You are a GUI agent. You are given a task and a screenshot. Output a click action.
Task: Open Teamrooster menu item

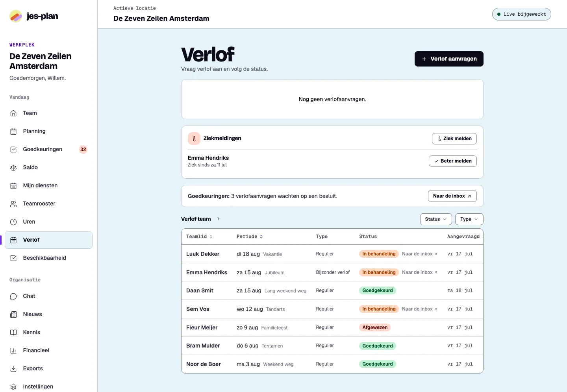(x=49, y=204)
